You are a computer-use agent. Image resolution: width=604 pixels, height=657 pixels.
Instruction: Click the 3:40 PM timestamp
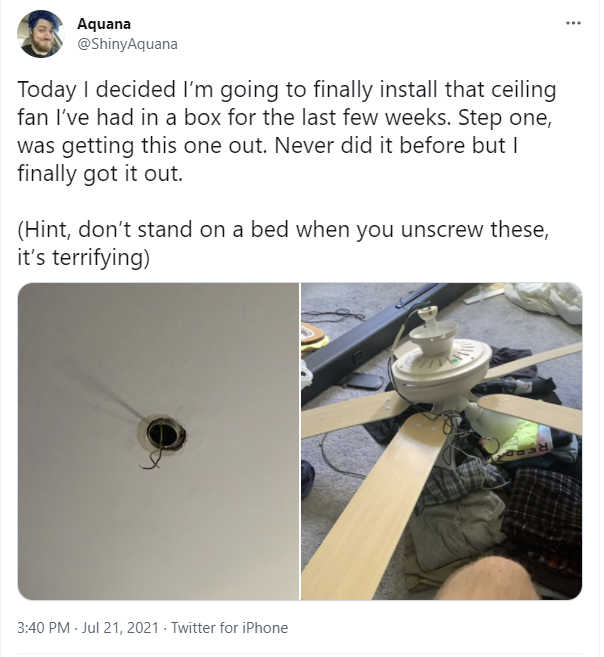(x=43, y=628)
